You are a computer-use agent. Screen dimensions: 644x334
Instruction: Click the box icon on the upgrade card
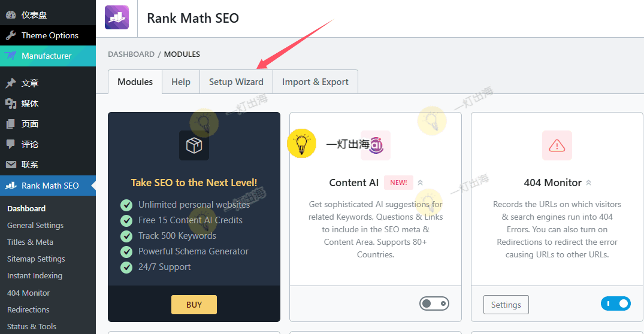(193, 145)
